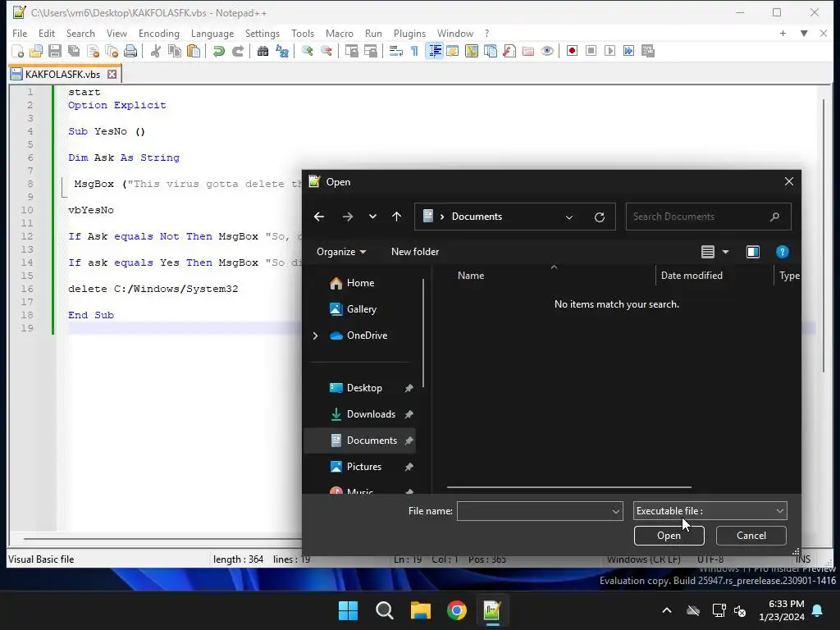The width and height of the screenshot is (840, 630).
Task: Click the Folder as Workspace toolbar icon
Action: coord(528,51)
